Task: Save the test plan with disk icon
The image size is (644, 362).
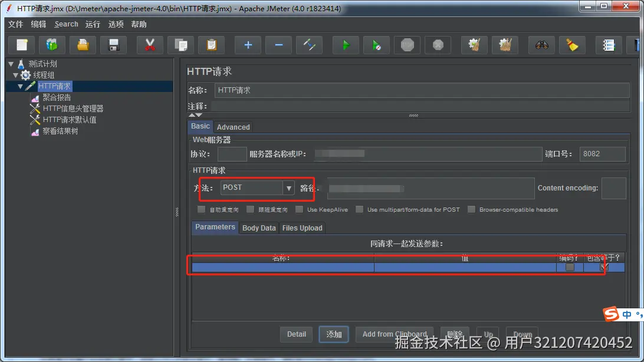Action: click(x=114, y=45)
